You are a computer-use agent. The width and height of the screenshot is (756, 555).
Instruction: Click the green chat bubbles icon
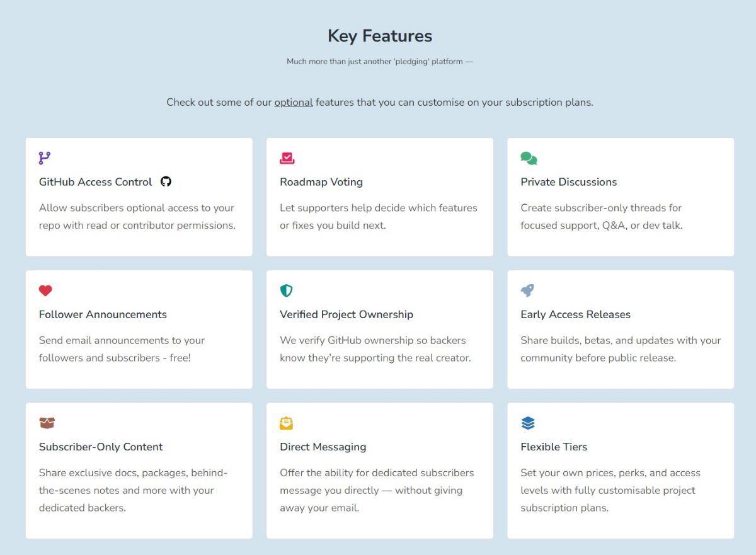(529, 158)
